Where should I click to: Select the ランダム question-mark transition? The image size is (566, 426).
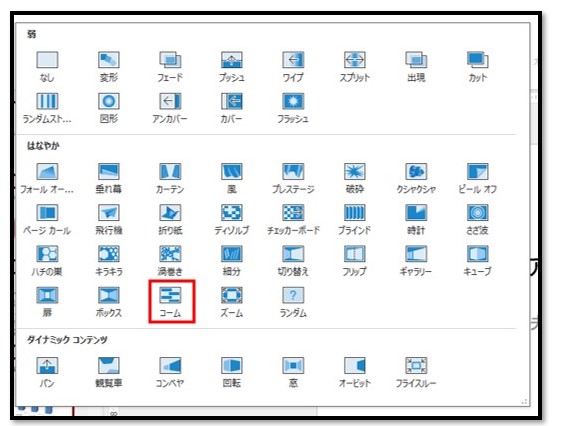(x=293, y=302)
